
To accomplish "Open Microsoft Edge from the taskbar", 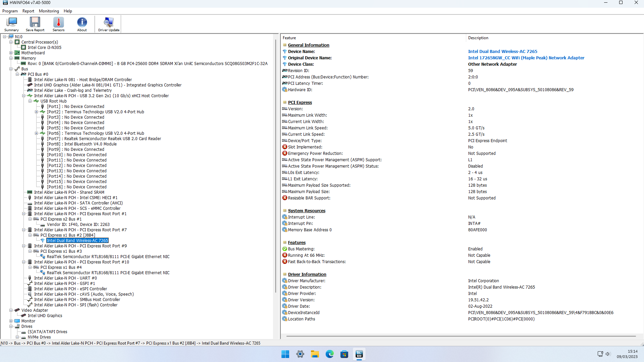I will (329, 354).
